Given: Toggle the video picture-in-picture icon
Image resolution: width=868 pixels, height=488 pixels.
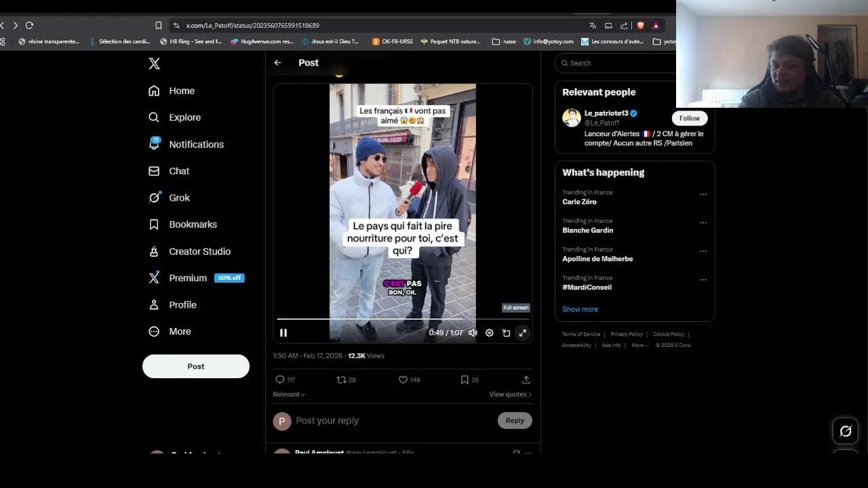Looking at the screenshot, I should click(506, 333).
